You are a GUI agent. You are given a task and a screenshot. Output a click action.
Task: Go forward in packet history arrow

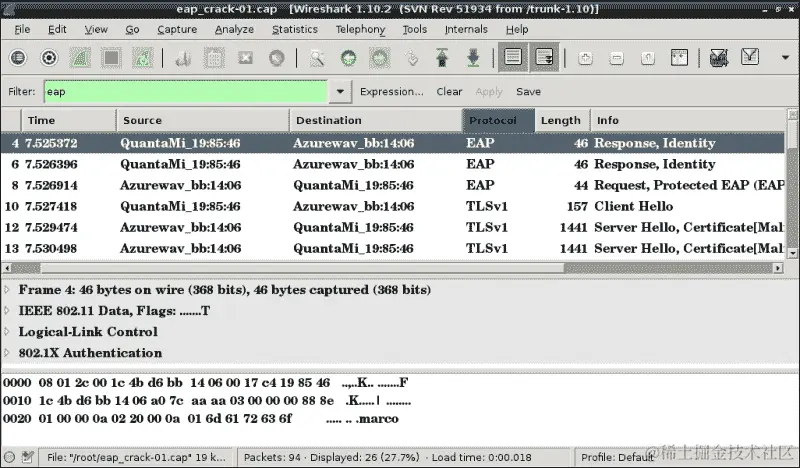(380, 58)
